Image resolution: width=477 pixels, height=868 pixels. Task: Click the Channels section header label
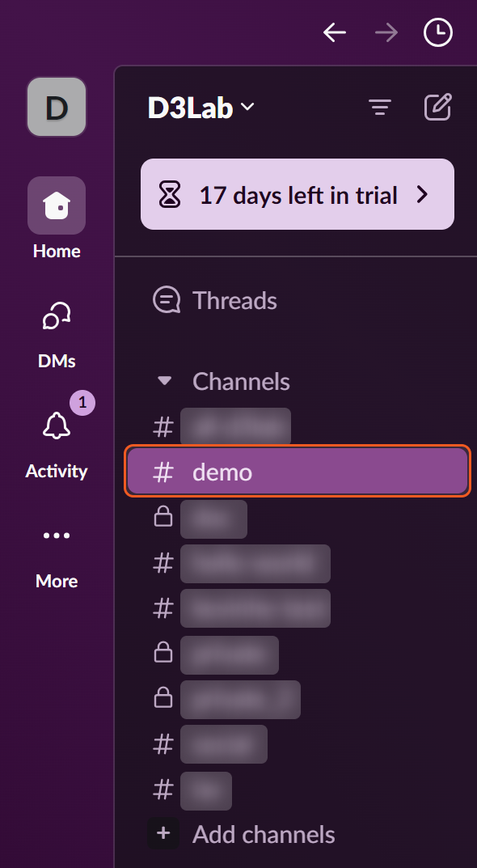click(x=241, y=381)
